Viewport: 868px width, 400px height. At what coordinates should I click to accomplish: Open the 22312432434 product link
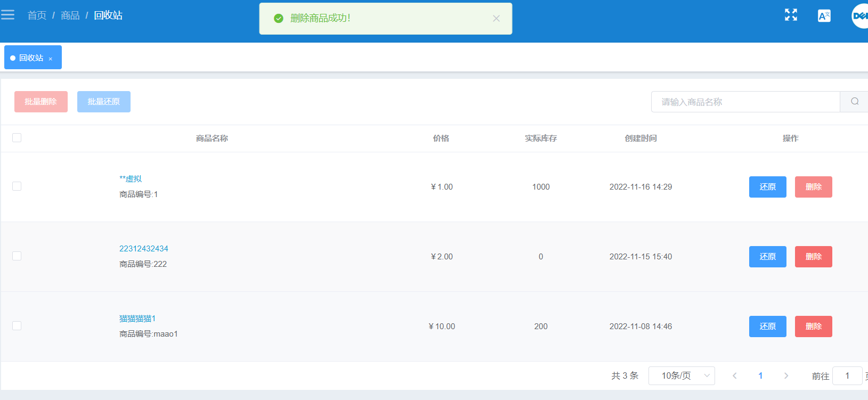click(144, 249)
